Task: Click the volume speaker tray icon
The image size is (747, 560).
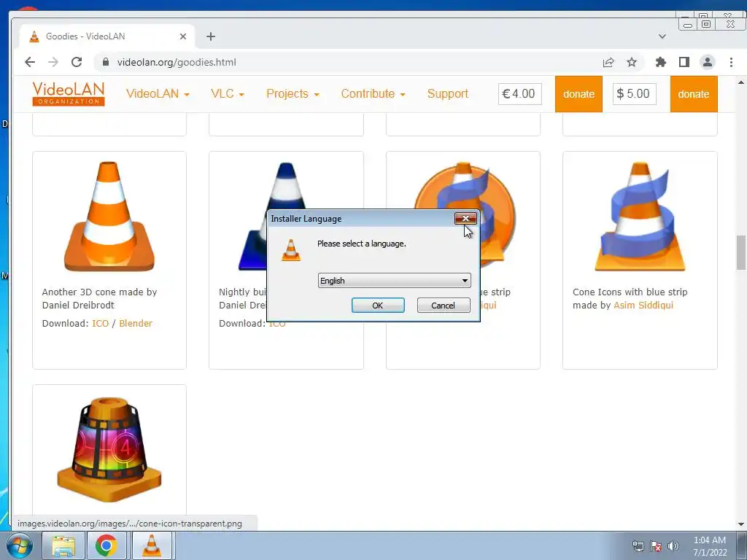Action: pos(673,546)
